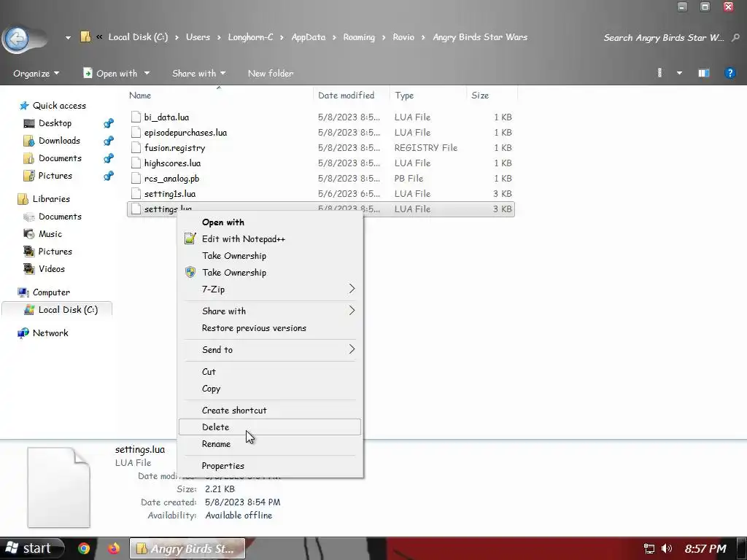Expand the Open with dropdown arrow
Image resolution: width=747 pixels, height=560 pixels.
click(147, 74)
